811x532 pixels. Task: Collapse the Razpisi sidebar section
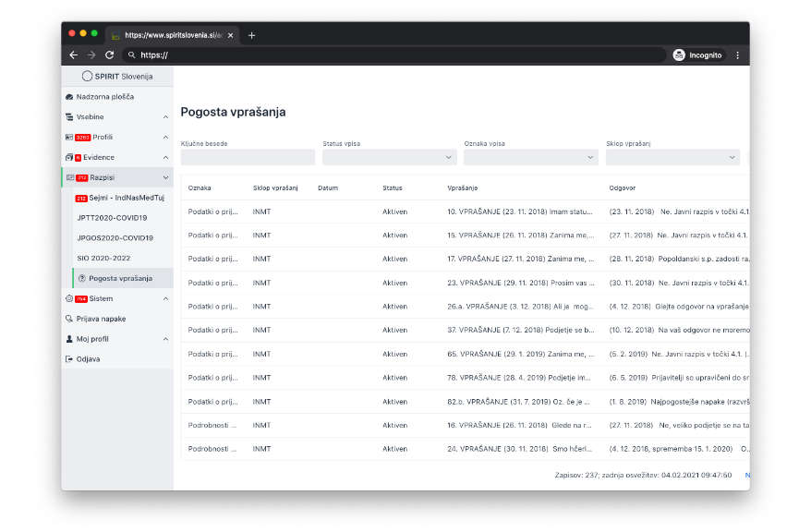click(165, 177)
